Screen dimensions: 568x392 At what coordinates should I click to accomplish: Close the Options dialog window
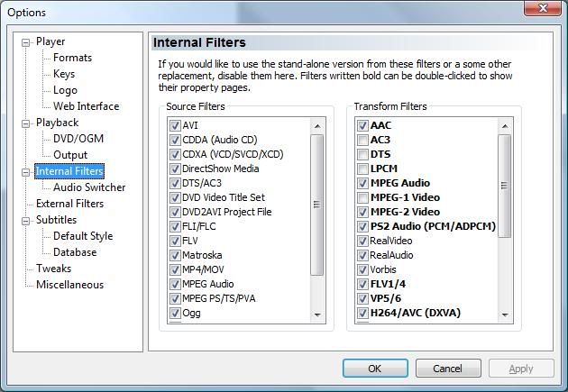pos(542,12)
